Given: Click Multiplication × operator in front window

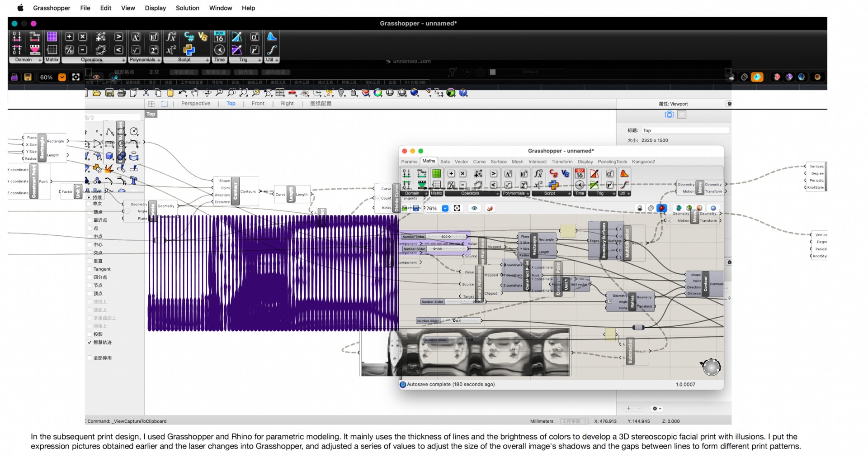Looking at the screenshot, I should [463, 173].
